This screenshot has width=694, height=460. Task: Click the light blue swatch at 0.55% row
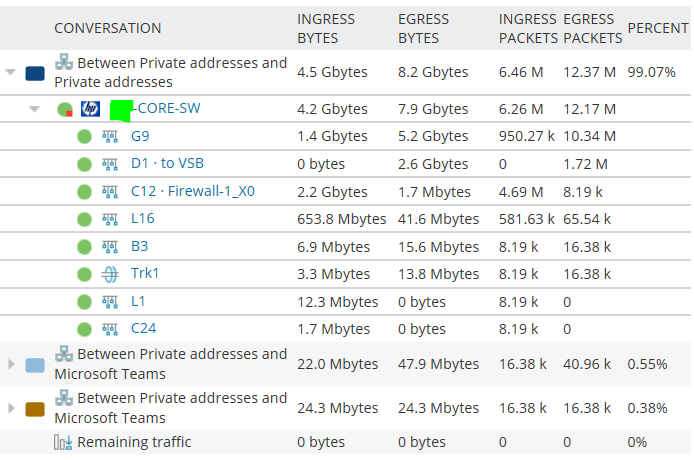click(35, 366)
